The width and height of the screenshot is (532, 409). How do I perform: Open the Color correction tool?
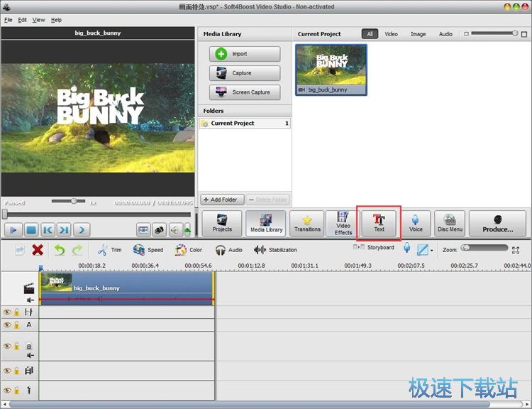click(x=188, y=250)
